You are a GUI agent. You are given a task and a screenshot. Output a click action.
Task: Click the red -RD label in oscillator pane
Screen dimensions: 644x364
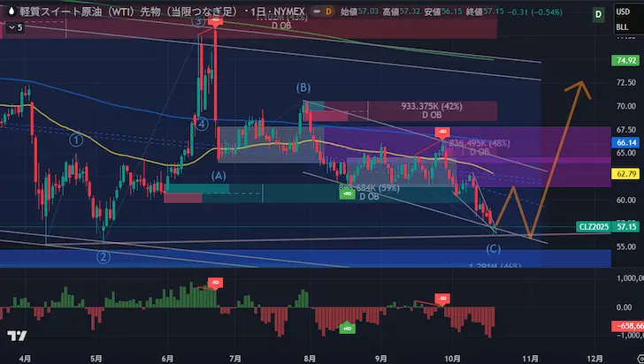[214, 282]
